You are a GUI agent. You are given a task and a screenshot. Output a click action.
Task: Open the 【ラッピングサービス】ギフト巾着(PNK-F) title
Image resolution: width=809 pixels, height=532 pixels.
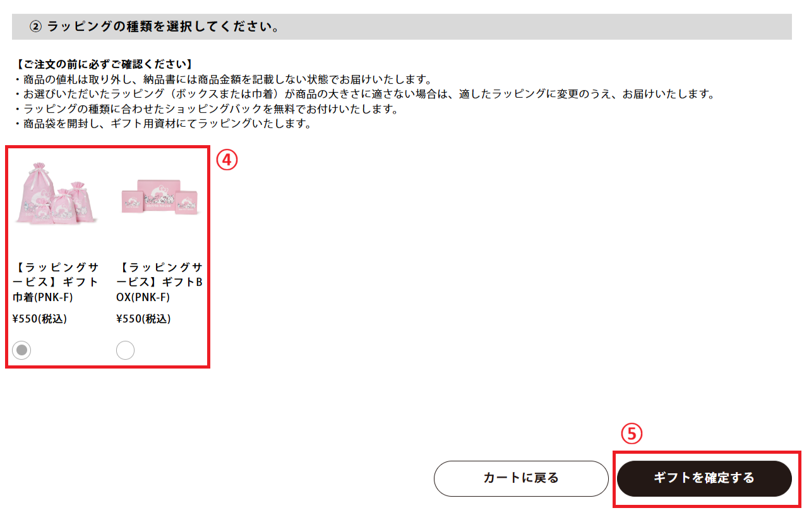pyautogui.click(x=56, y=282)
